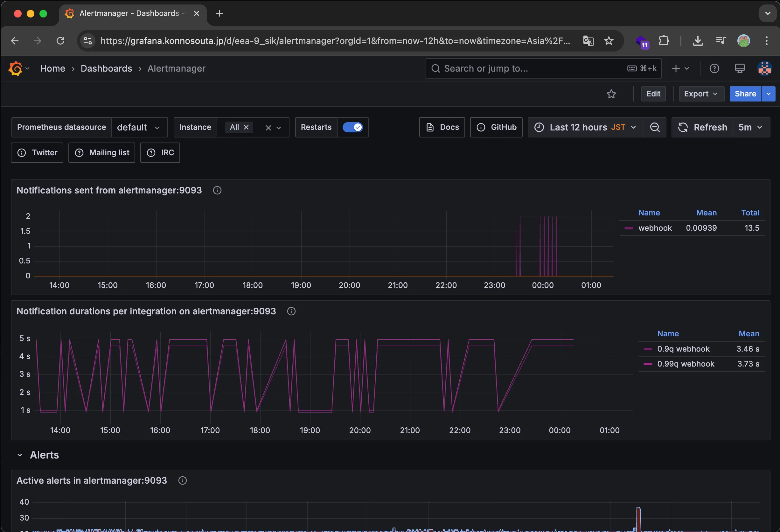780x532 pixels.
Task: Click info icon beside Notifications sent panel
Action: pos(217,190)
